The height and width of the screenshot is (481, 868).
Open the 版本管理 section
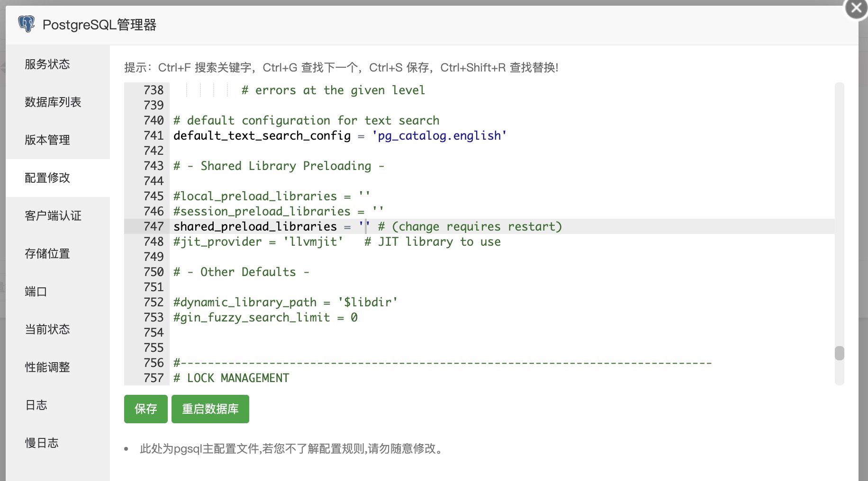58,140
